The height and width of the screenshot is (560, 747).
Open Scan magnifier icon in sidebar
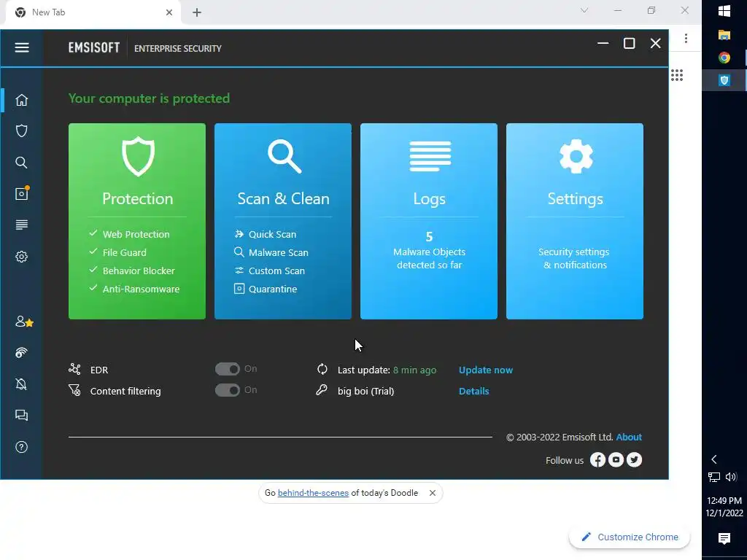21,163
